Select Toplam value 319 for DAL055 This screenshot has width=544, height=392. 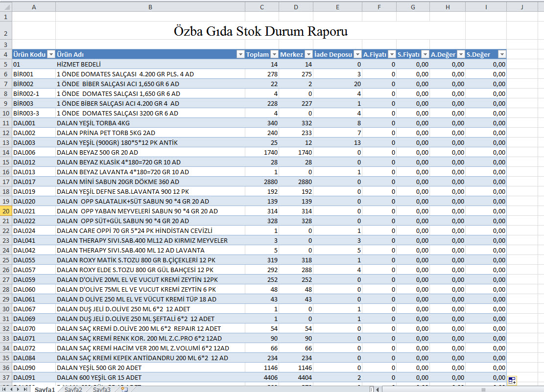[x=262, y=260]
